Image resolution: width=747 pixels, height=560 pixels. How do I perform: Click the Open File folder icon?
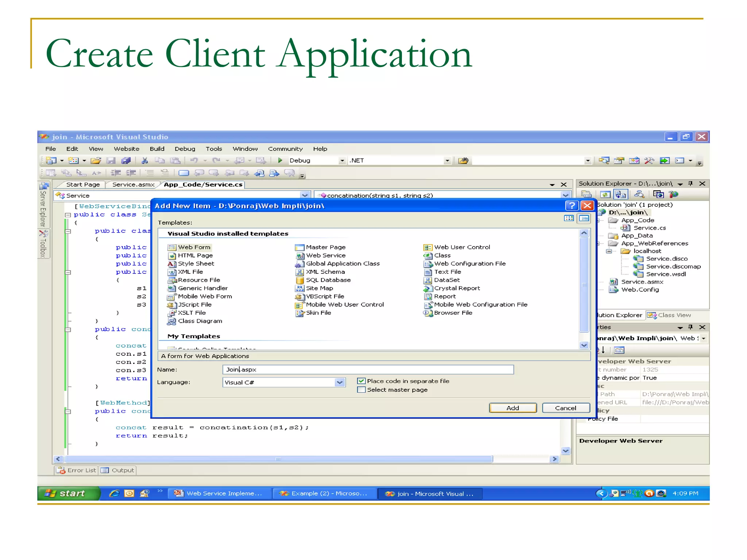[96, 160]
